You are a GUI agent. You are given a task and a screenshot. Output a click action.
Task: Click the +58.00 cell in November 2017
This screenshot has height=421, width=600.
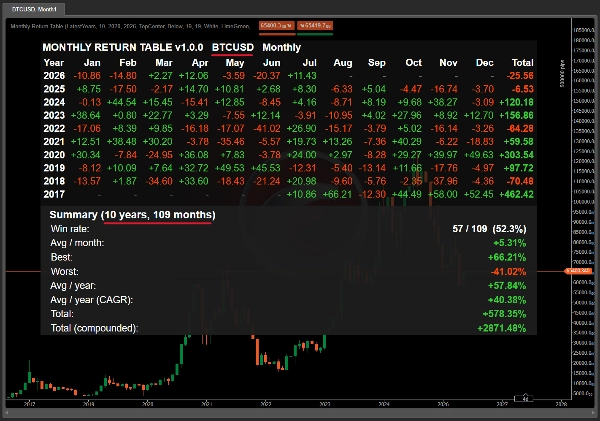[x=442, y=194]
